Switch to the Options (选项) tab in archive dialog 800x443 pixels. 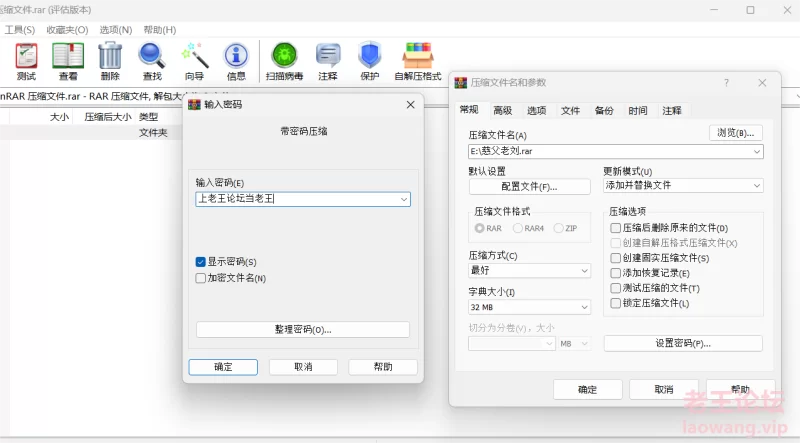coord(536,111)
